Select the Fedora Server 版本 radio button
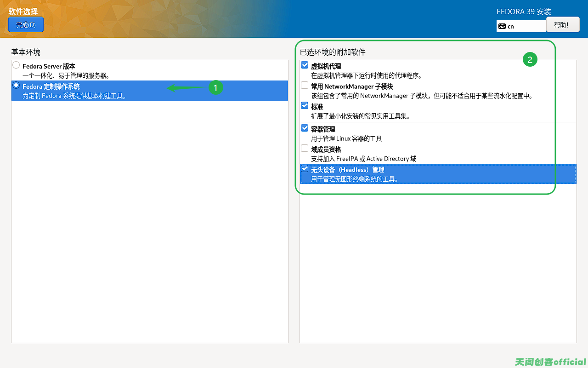 click(x=16, y=65)
